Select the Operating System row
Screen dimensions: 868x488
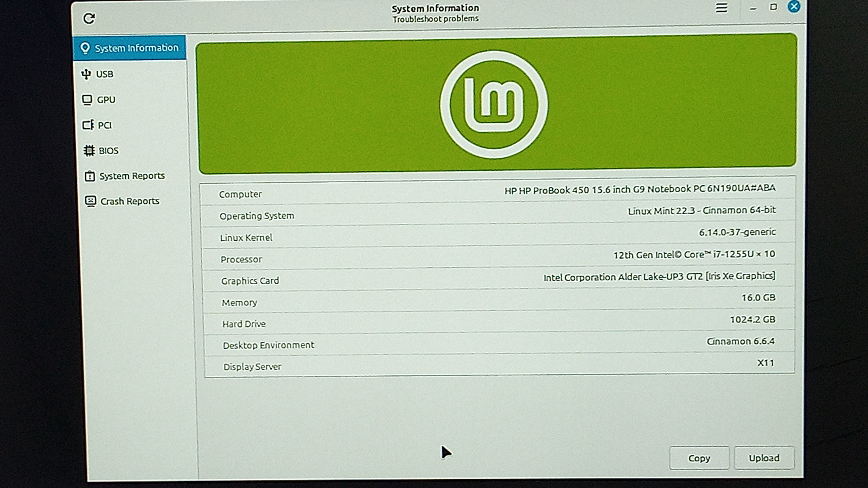[x=497, y=214]
